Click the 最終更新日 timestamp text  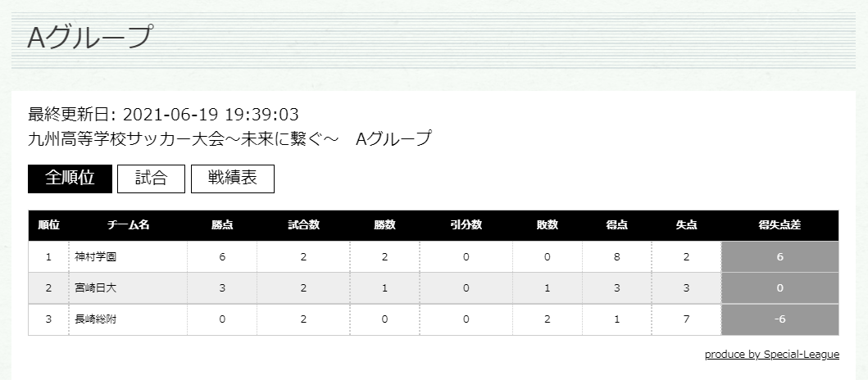pyautogui.click(x=163, y=115)
